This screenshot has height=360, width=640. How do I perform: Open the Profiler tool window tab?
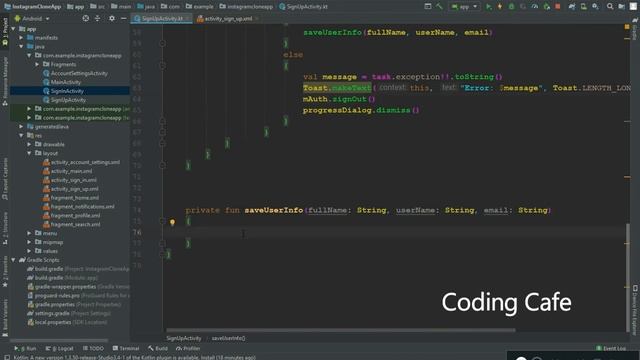coord(188,349)
